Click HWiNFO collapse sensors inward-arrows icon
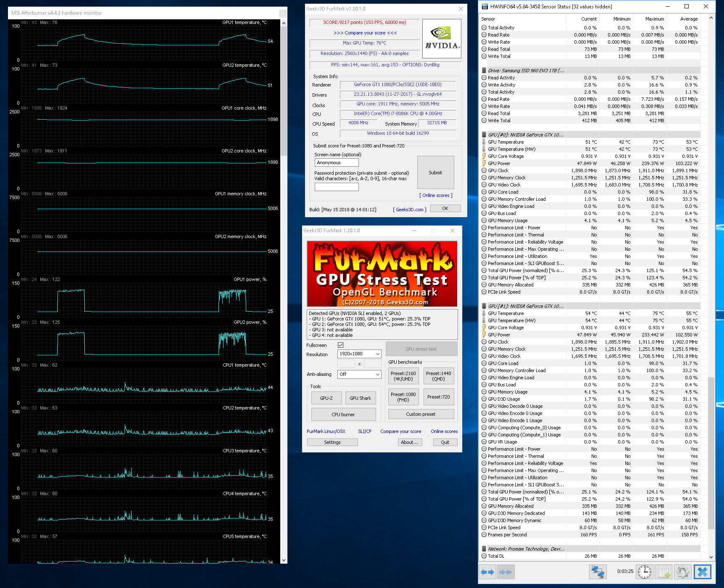The height and width of the screenshot is (588, 724). click(x=505, y=572)
